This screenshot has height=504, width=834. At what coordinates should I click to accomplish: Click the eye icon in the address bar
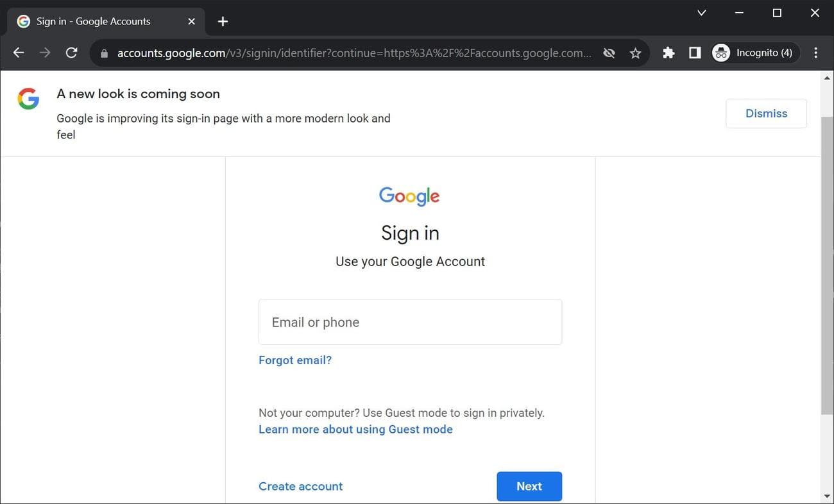[608, 53]
